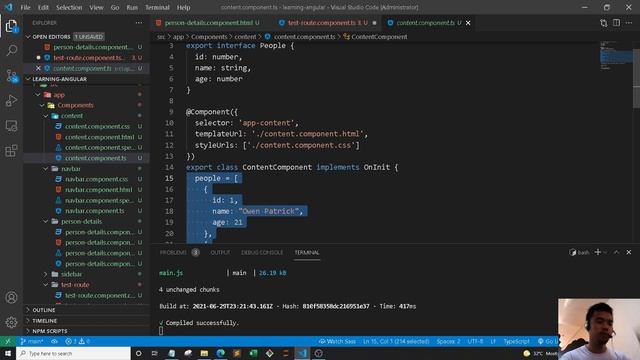
Task: Close the terminal panel
Action: pos(629,252)
